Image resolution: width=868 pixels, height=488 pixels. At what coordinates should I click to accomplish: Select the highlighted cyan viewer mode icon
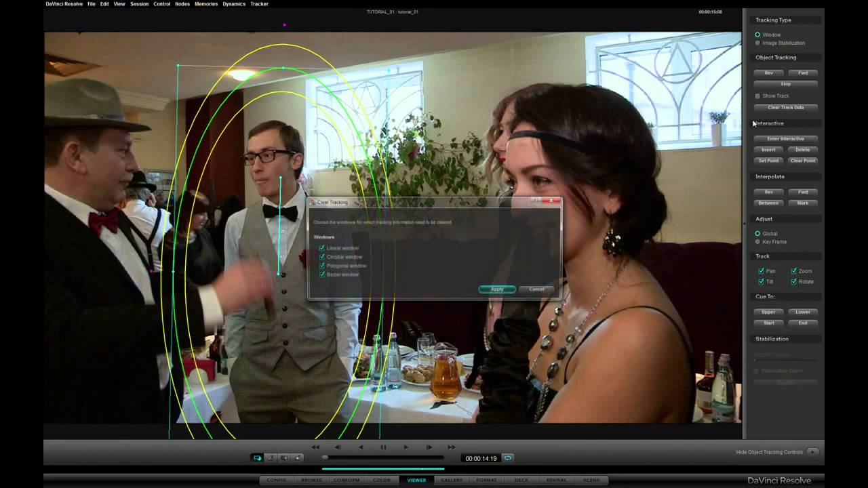coord(257,458)
